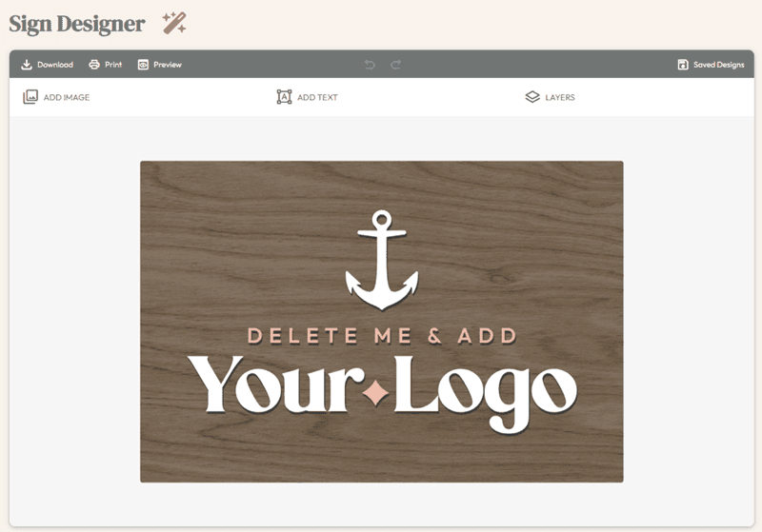Redo the last action

tap(395, 65)
